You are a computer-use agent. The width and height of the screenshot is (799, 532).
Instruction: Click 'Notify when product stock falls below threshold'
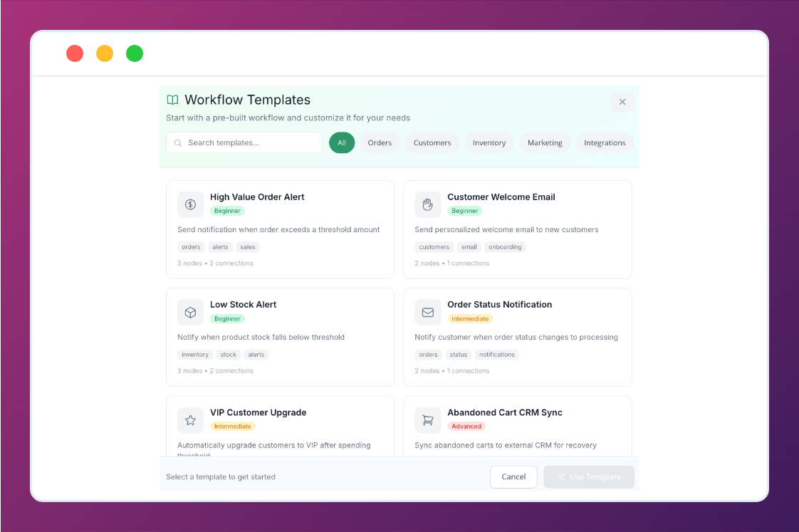pos(261,338)
